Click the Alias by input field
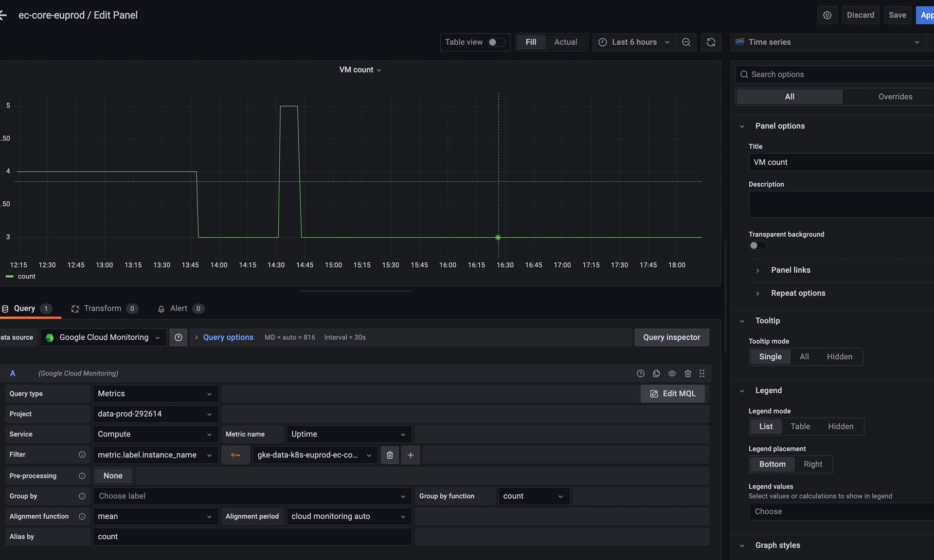 point(252,537)
